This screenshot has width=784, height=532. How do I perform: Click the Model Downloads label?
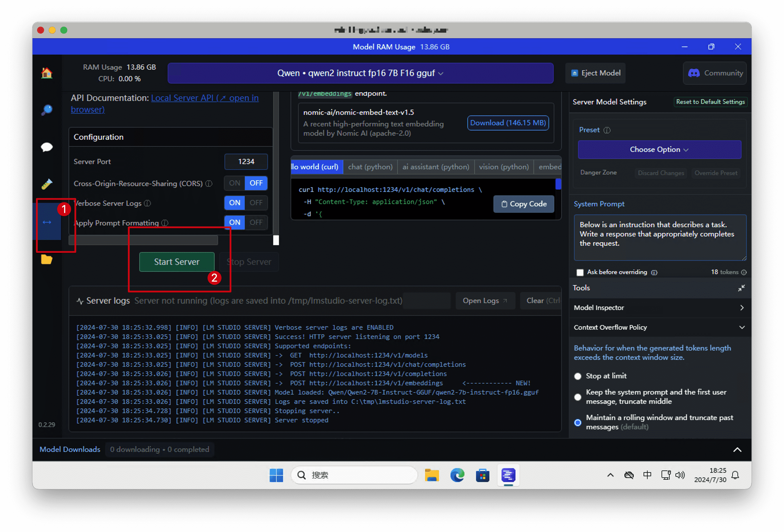tap(70, 450)
